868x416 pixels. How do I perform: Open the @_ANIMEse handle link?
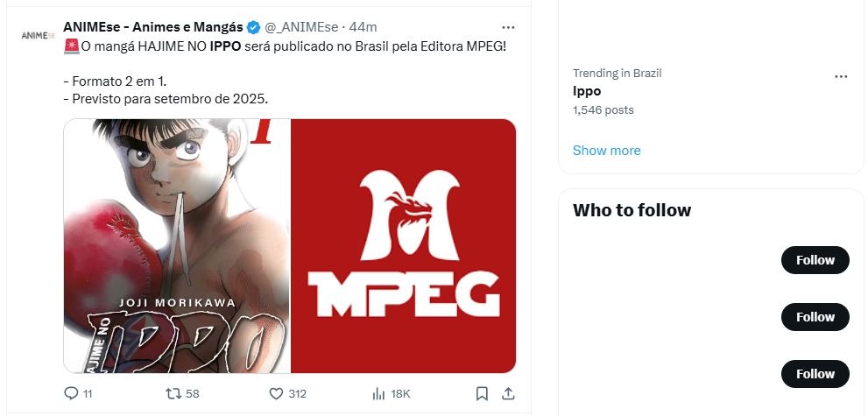(x=301, y=26)
